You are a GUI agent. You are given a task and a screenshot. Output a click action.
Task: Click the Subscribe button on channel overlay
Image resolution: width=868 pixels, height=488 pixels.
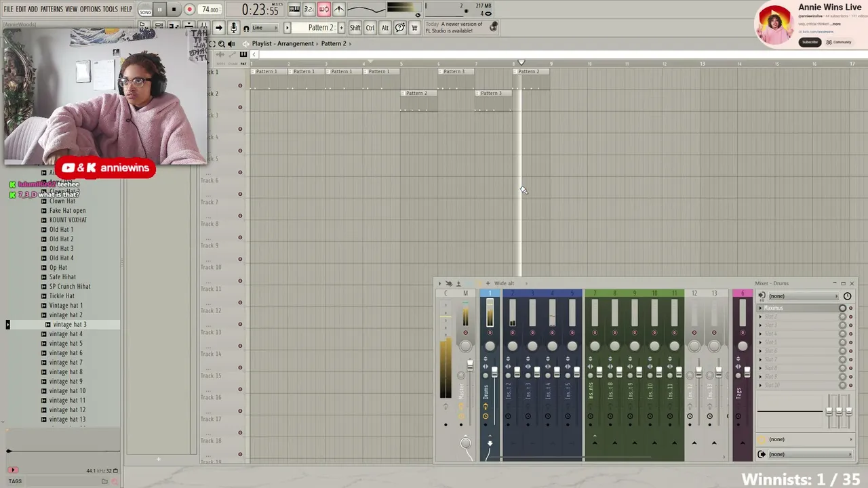810,42
